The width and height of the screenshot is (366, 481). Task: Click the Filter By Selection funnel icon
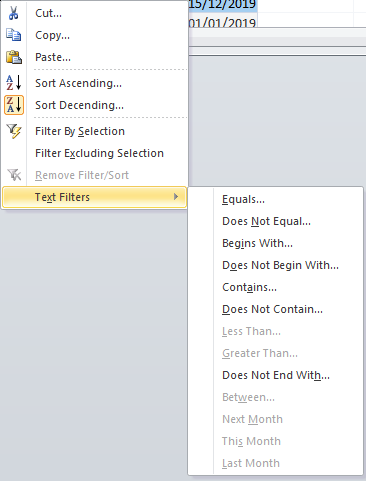(x=14, y=131)
